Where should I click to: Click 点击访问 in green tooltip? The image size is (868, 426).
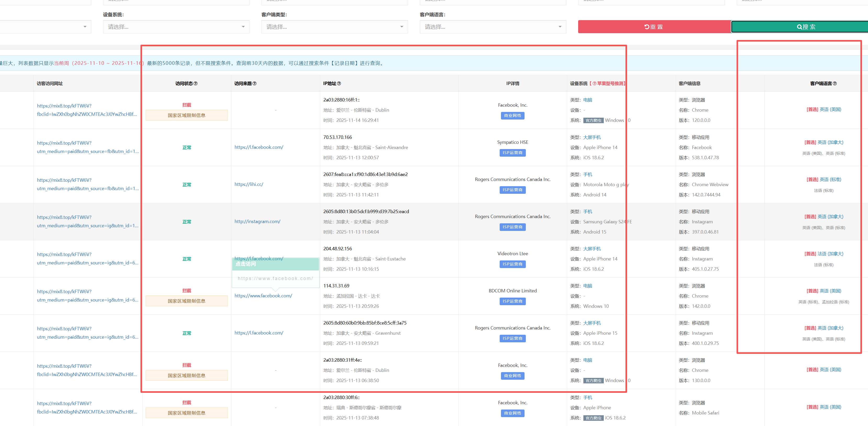pos(246,264)
